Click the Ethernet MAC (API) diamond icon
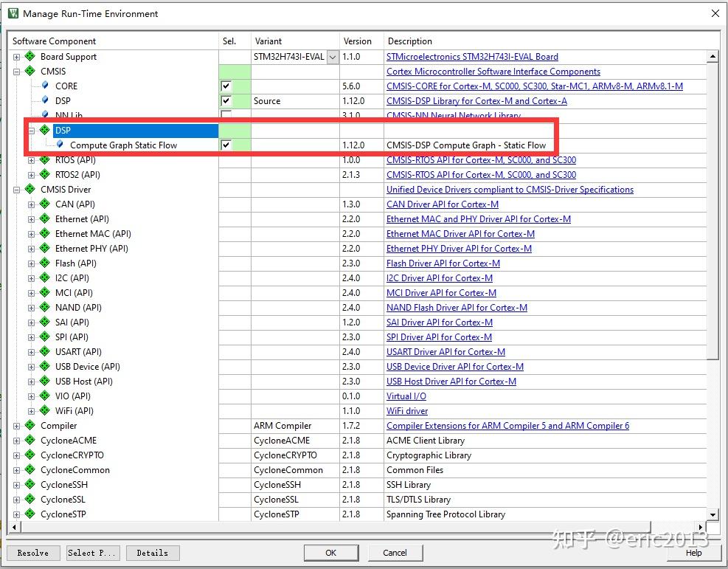 click(45, 233)
